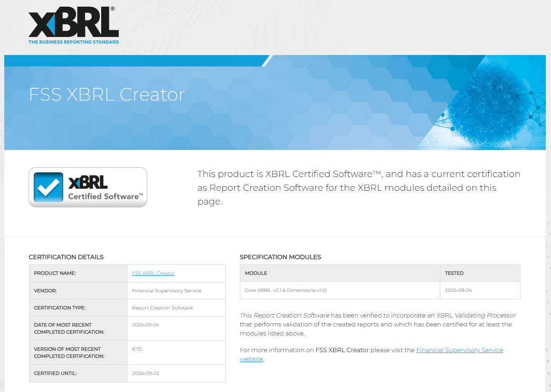Image resolution: width=551 pixels, height=392 pixels.
Task: Click the vendor value Financial Supervisory Service
Action: click(x=167, y=291)
